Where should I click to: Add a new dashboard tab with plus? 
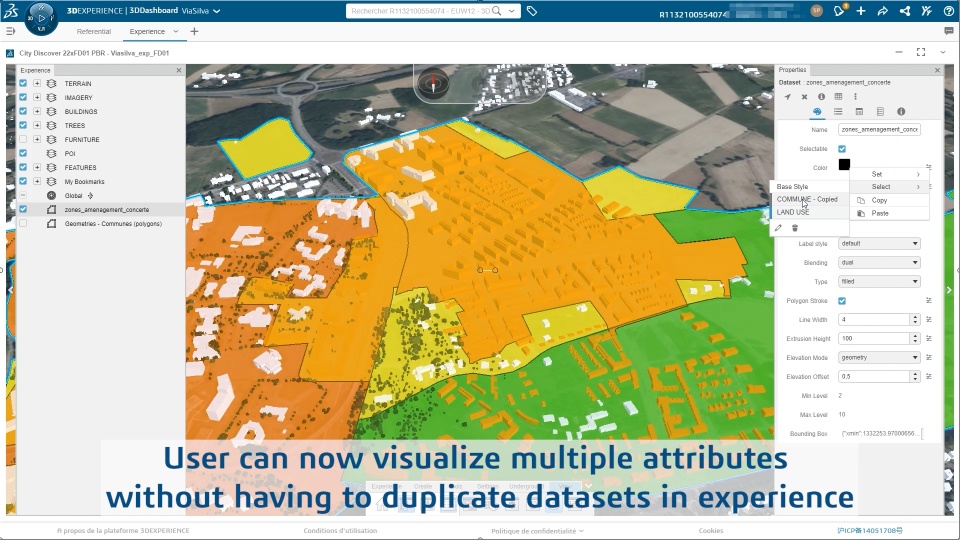click(x=194, y=31)
